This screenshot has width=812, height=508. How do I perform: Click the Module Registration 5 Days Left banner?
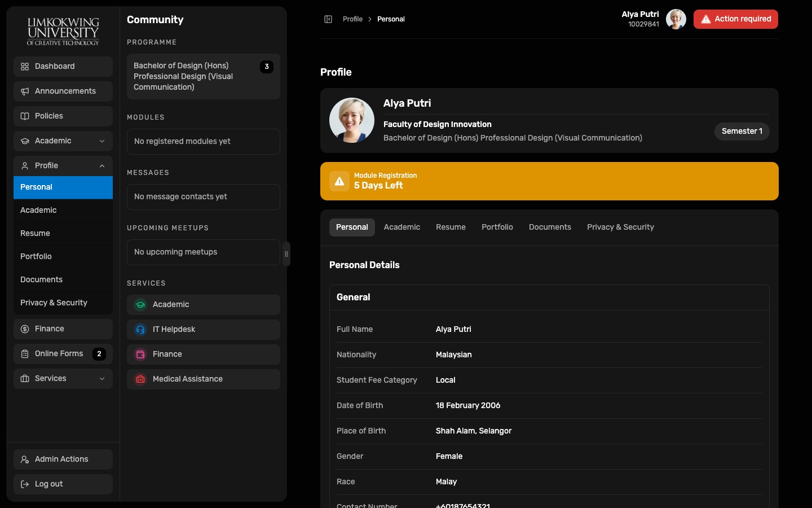(549, 181)
